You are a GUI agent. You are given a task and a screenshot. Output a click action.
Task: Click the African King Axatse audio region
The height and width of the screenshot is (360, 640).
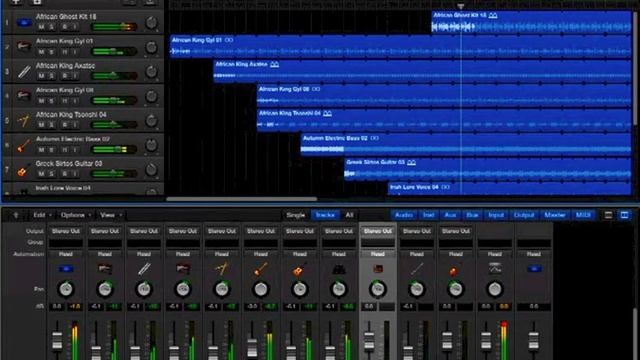(x=422, y=72)
